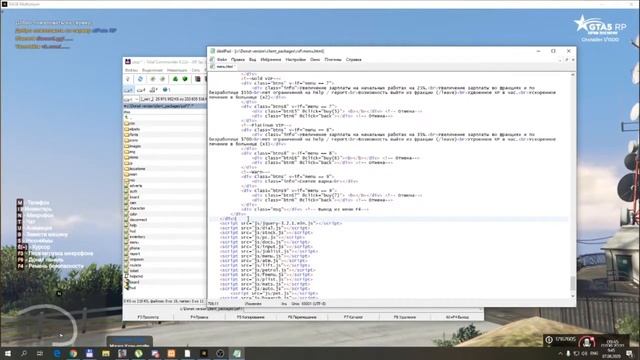Select the first drive button in Total Commander
This screenshot has width=640, height=360.
tap(129, 90)
